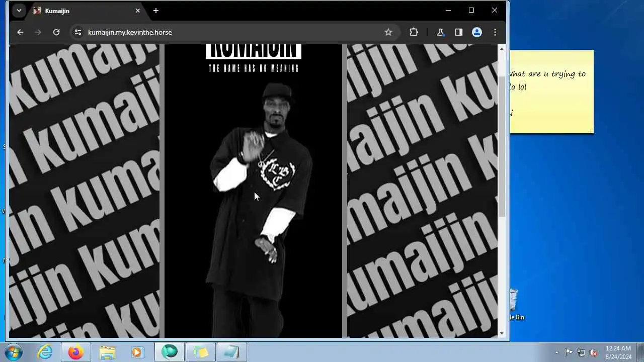Click the vertical scrollbar thumb
Image resolution: width=644 pixels, height=362 pixels.
pyautogui.click(x=502, y=146)
